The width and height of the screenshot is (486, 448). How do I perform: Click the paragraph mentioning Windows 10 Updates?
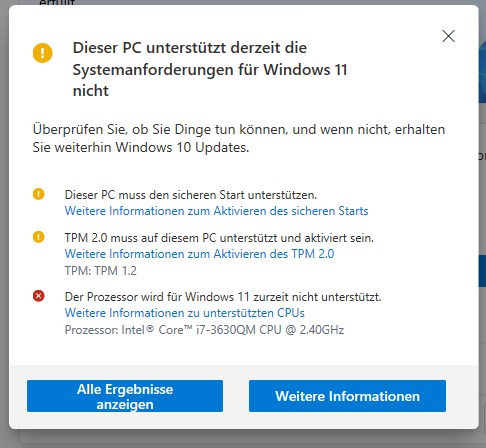(x=239, y=138)
